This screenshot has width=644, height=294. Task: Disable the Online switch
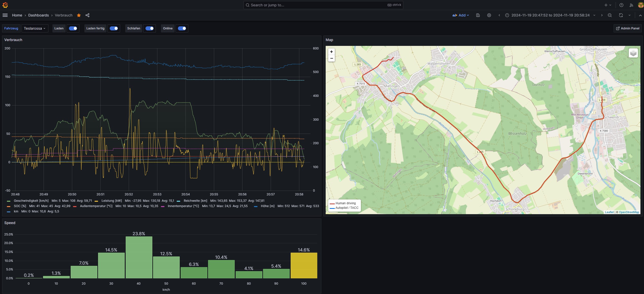point(182,28)
